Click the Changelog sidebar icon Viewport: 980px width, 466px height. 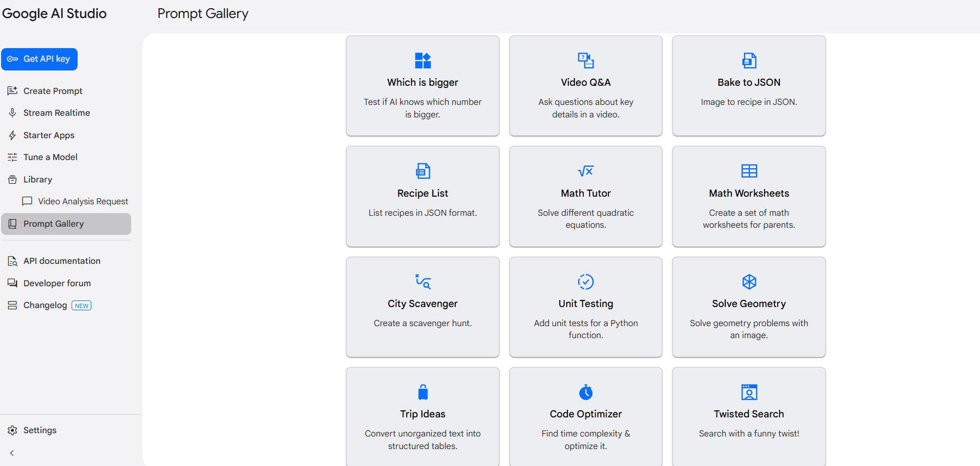click(x=13, y=305)
